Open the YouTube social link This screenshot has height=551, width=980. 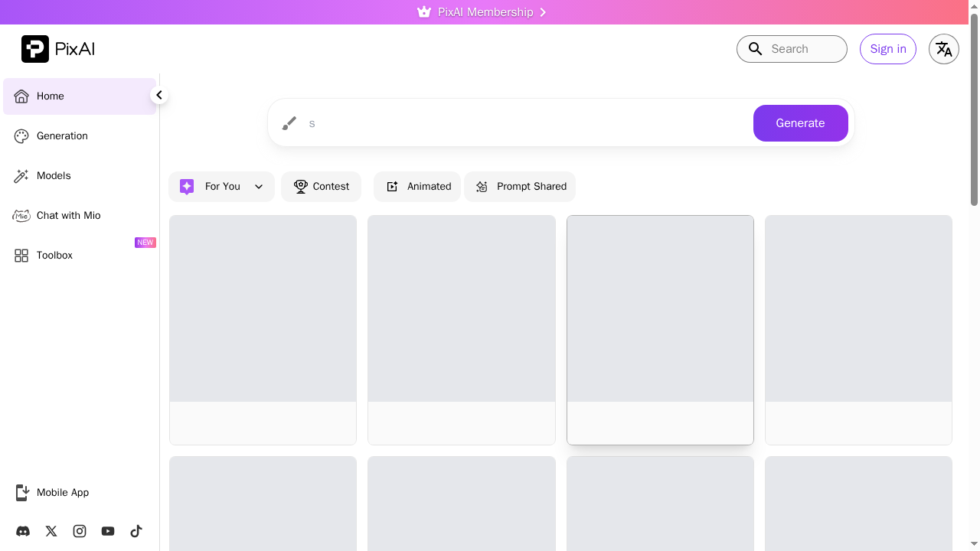pos(108,531)
